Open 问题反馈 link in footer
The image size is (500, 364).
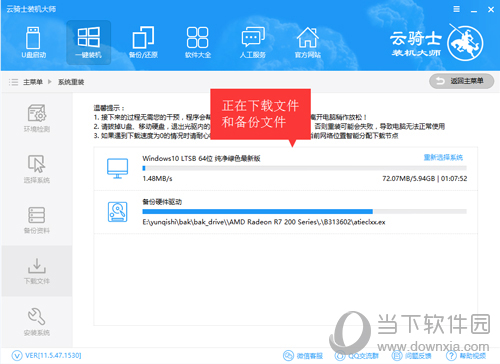coord(412,356)
